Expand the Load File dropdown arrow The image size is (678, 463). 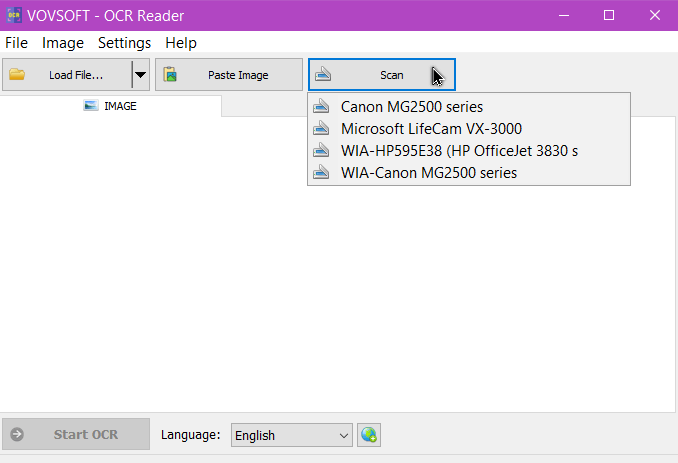coord(141,75)
